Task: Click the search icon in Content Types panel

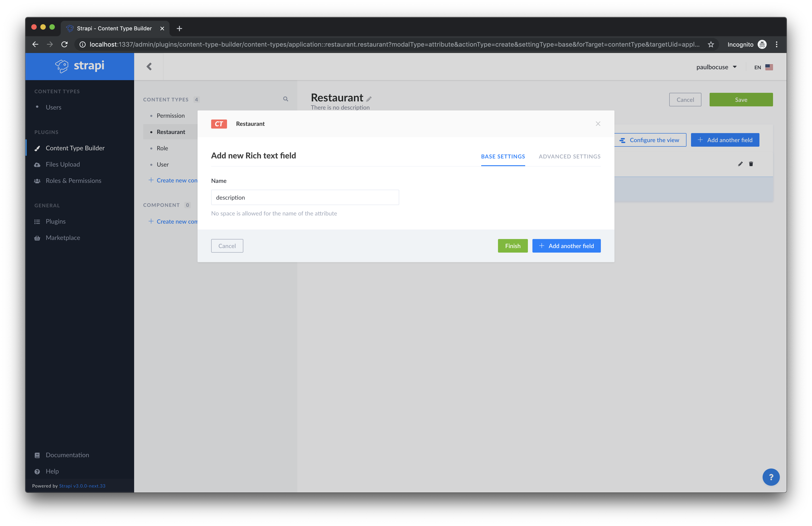Action: (285, 99)
